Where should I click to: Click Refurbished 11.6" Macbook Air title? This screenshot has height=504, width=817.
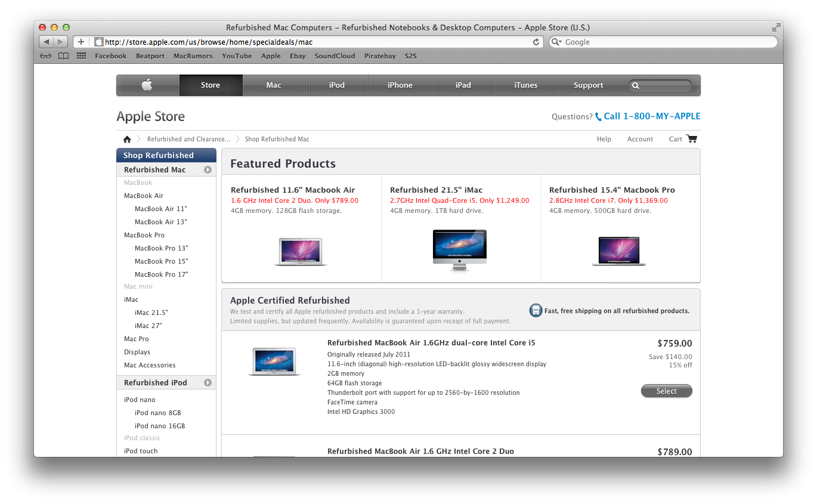[x=293, y=190]
